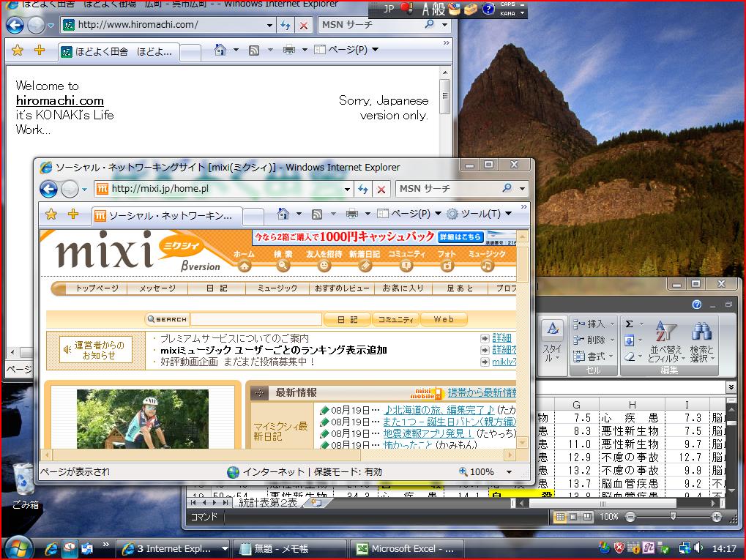The image size is (746, 560).
Task: Click the Home icon in mixi window toolbar
Action: tap(283, 214)
